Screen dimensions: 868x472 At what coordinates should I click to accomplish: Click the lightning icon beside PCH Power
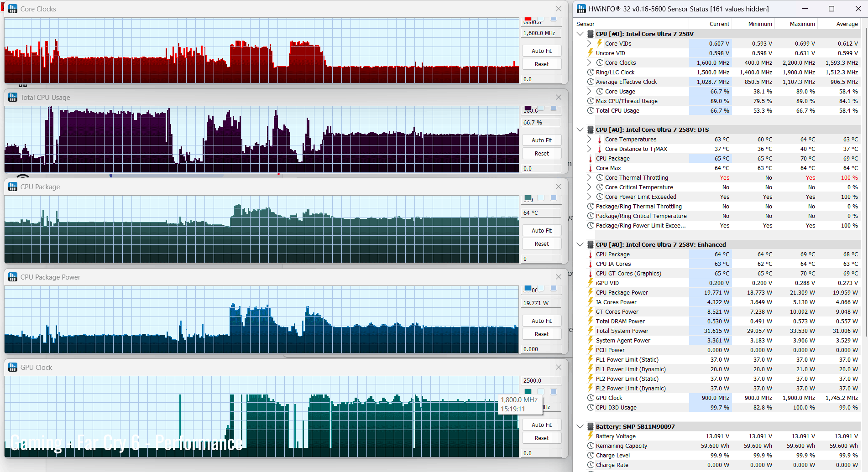coord(591,350)
